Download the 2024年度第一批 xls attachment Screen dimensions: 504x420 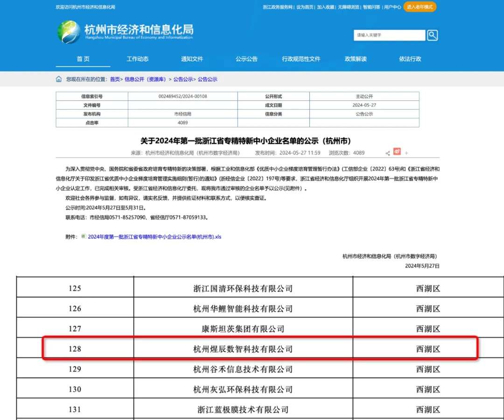(154, 237)
